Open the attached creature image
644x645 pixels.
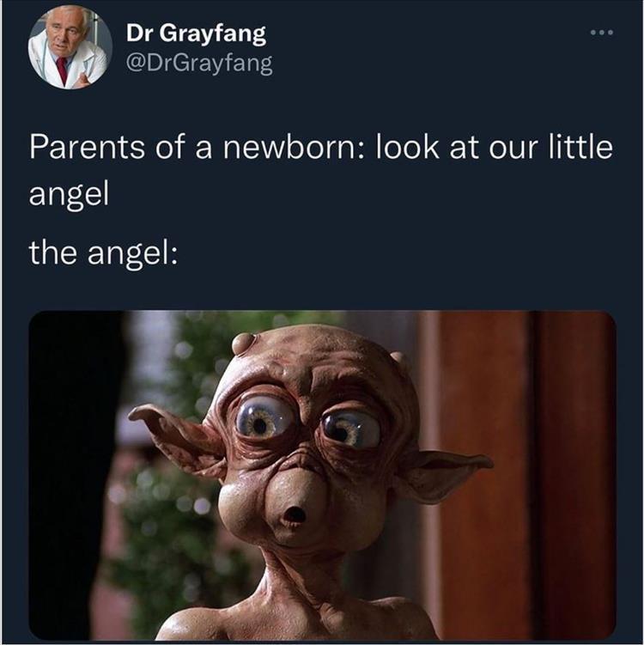pyautogui.click(x=322, y=475)
